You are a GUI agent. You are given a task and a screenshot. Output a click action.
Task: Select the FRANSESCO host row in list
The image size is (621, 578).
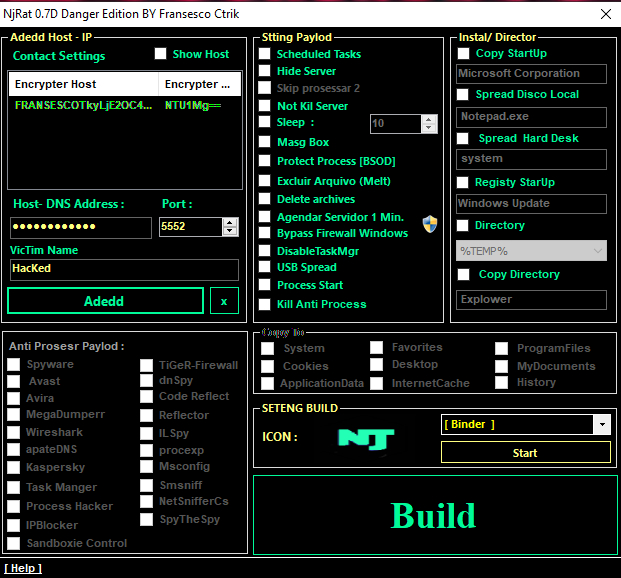click(84, 105)
